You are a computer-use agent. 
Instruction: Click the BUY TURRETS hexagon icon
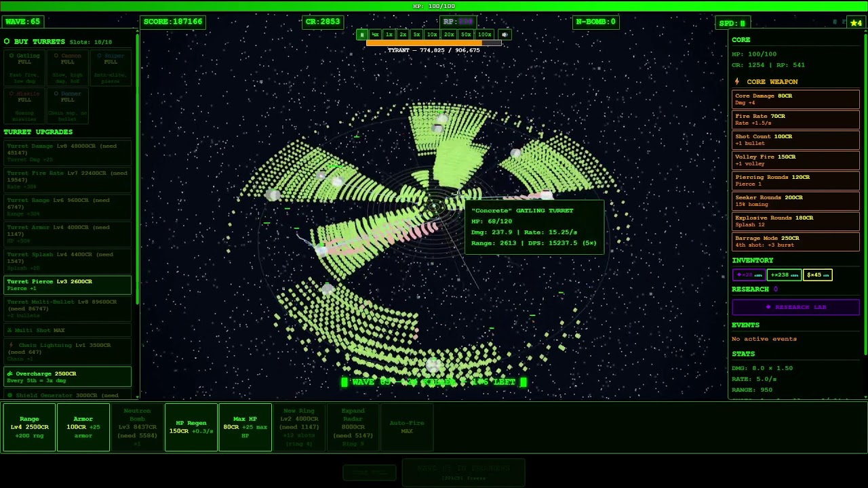coord(7,41)
